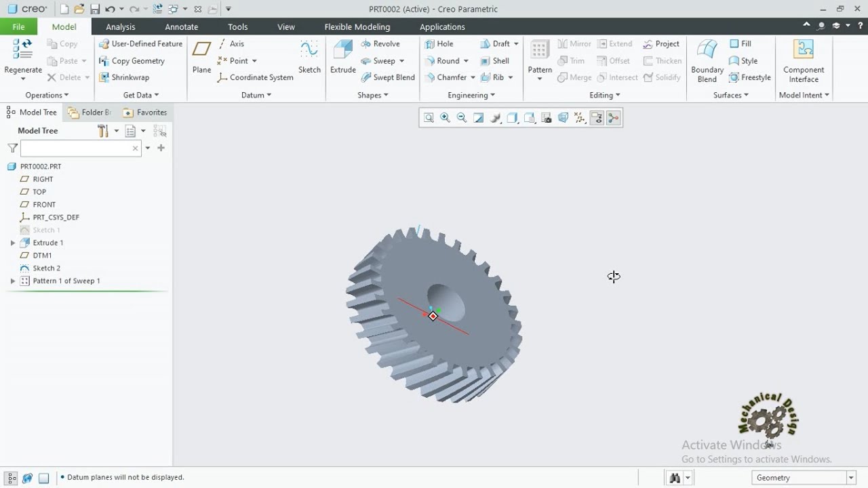The width and height of the screenshot is (868, 488).
Task: Select the Shell tool
Action: tap(495, 60)
